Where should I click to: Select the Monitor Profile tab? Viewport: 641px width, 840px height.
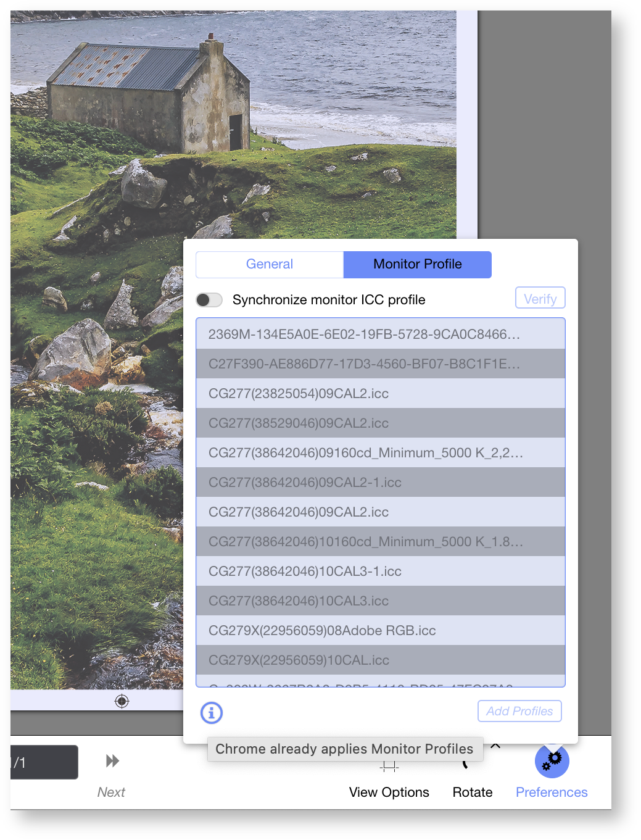pyautogui.click(x=417, y=264)
